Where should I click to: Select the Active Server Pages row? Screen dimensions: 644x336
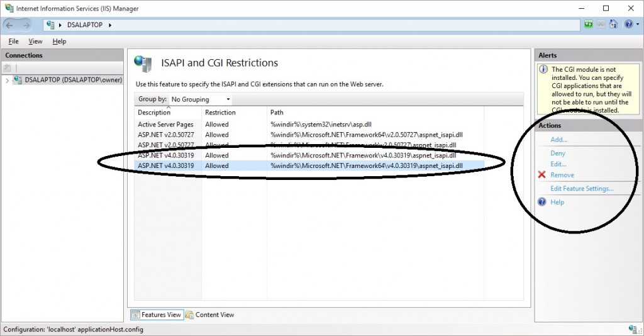(x=309, y=124)
